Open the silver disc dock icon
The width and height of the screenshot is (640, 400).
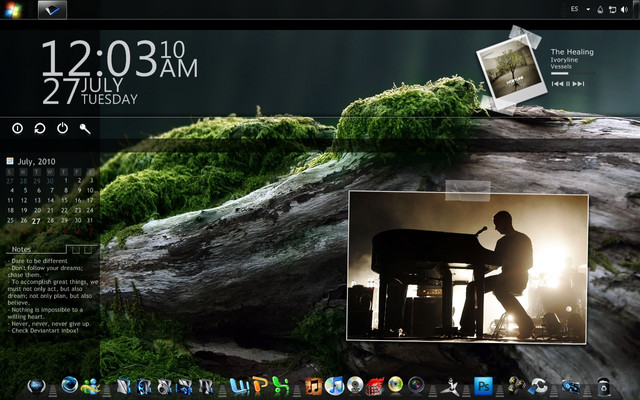(x=355, y=385)
